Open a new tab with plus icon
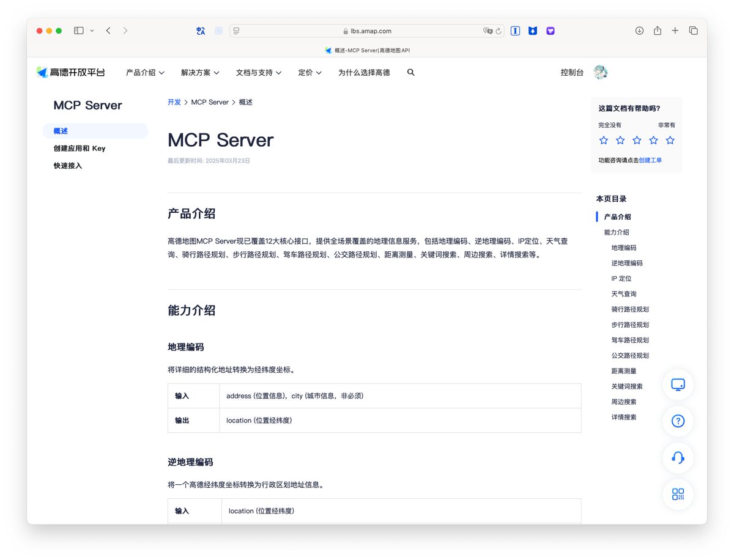Viewport: 734px width, 560px height. (x=675, y=31)
